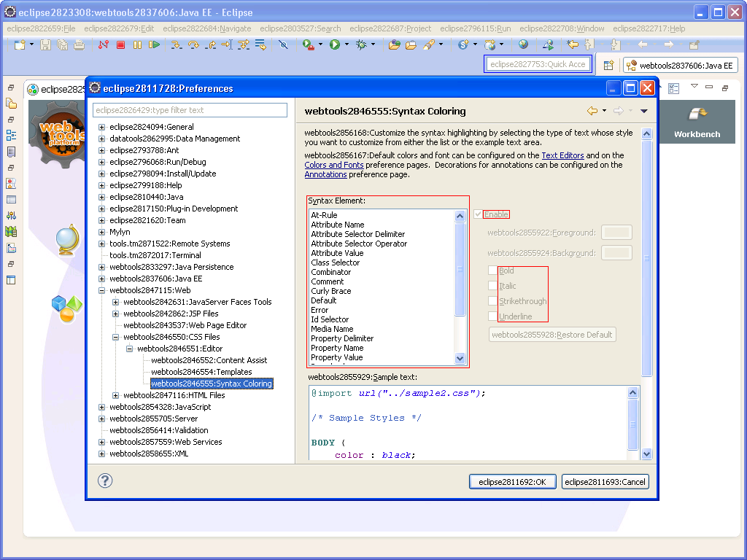
Task: Open the Colors and Fonts link
Action: pos(334,165)
